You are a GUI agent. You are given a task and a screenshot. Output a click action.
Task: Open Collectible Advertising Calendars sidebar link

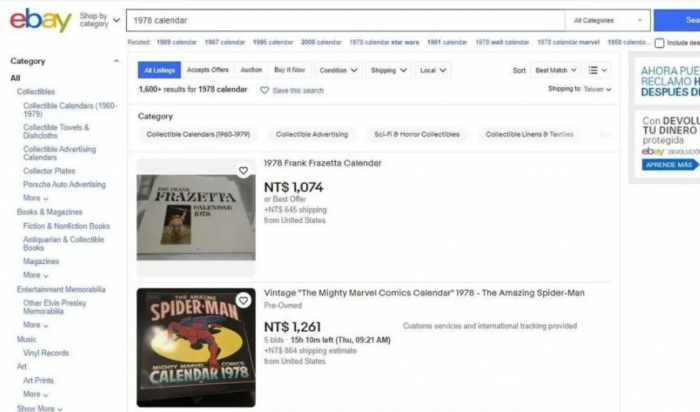59,153
